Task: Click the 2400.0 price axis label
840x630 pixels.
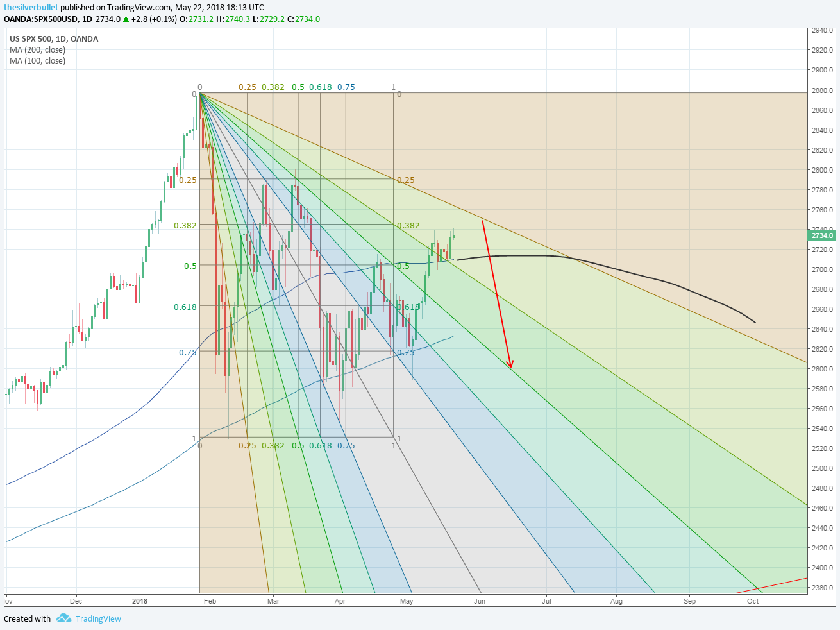Action: coord(822,568)
